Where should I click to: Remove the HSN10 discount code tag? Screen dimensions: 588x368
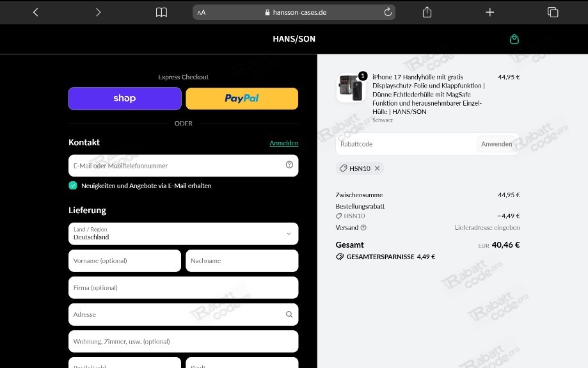point(377,168)
